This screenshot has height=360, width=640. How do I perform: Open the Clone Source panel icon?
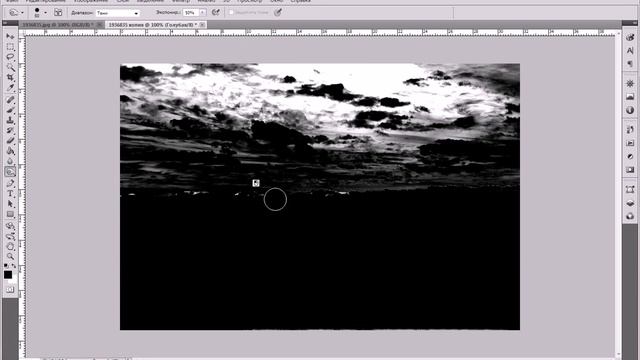tap(630, 143)
